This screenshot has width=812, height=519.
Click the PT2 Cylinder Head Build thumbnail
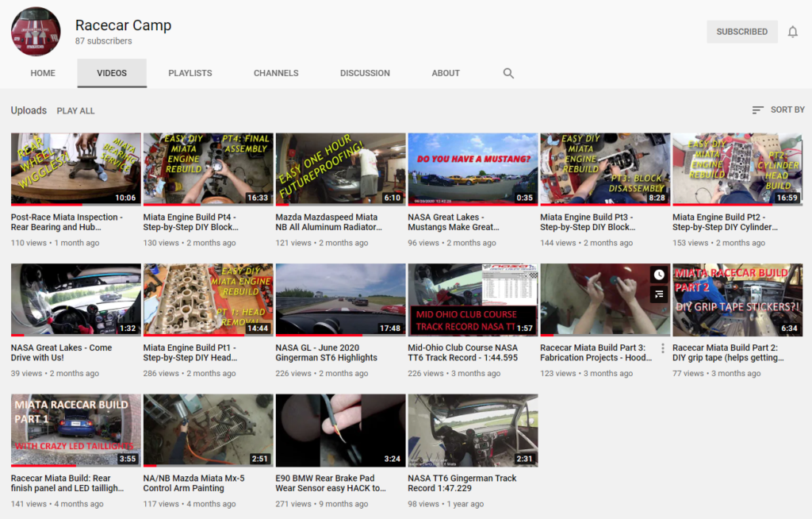tap(737, 170)
